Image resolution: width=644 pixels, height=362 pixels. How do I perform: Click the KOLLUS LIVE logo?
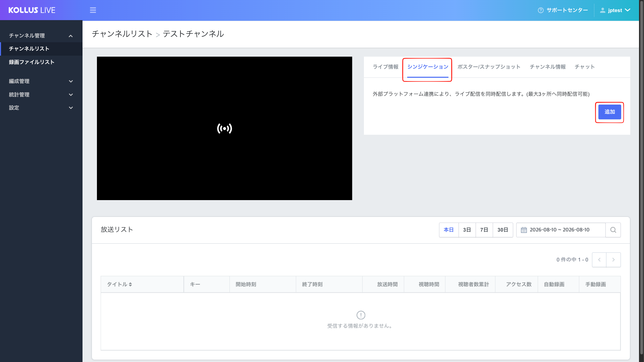pyautogui.click(x=32, y=10)
